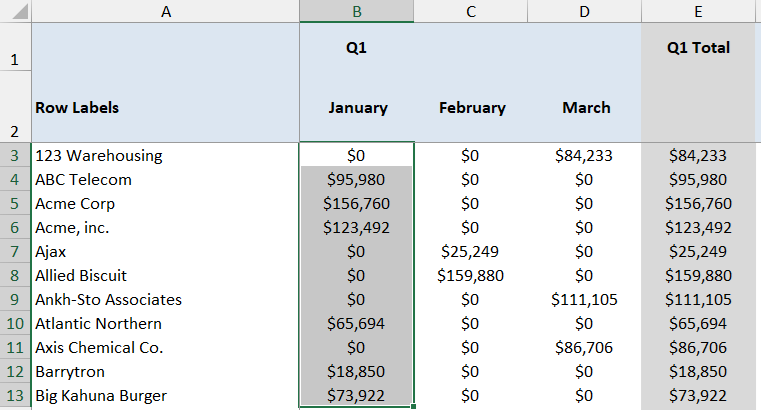Select row 10 header
Screen dimensions: 761x410
(x=15, y=324)
